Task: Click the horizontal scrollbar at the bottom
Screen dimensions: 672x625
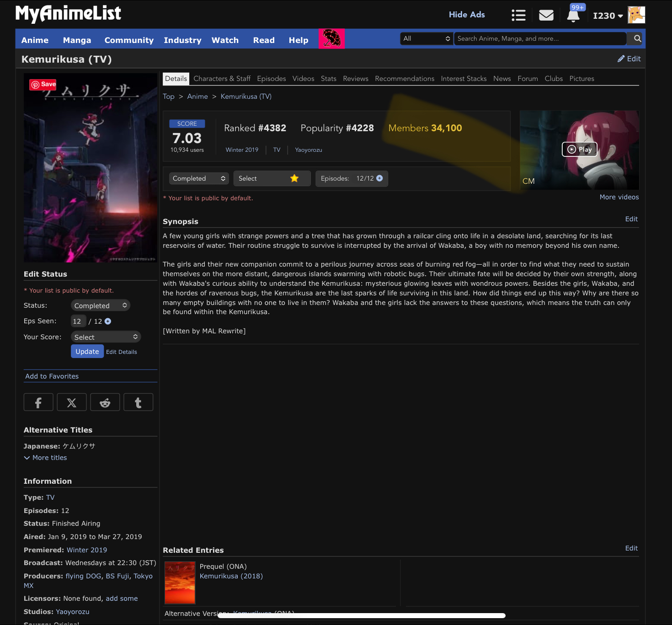Action: point(362,615)
